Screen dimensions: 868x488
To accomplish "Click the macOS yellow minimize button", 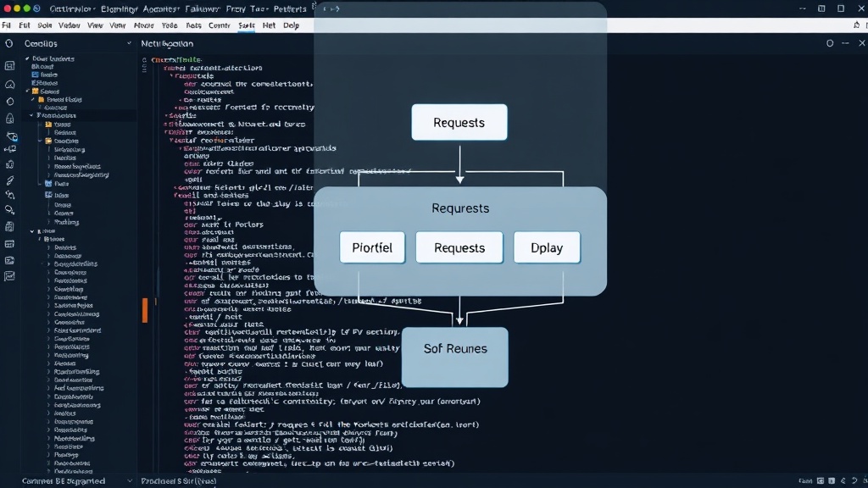I will click(x=17, y=8).
